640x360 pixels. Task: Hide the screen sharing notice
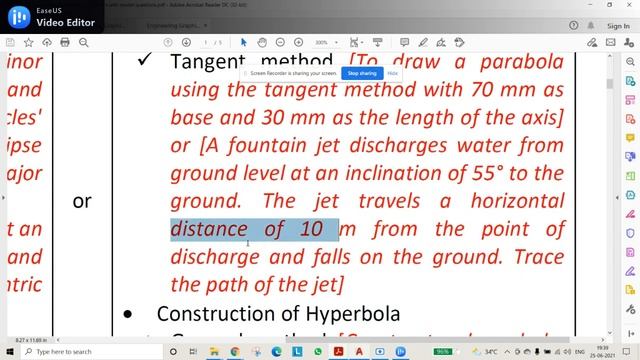392,73
